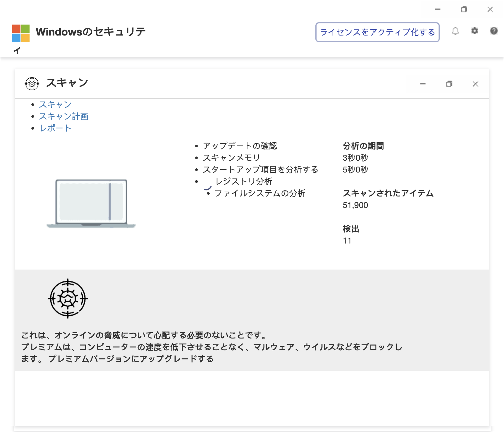504x432 pixels.
Task: Open the settings gear icon
Action: 475,31
